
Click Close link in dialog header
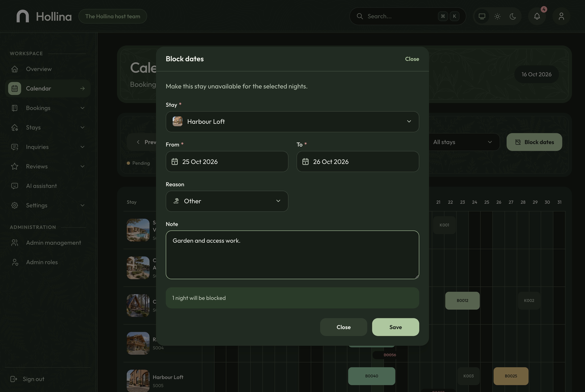pos(412,59)
